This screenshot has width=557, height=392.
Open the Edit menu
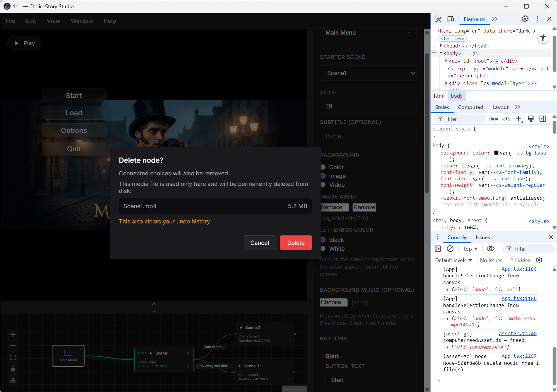[x=31, y=21]
